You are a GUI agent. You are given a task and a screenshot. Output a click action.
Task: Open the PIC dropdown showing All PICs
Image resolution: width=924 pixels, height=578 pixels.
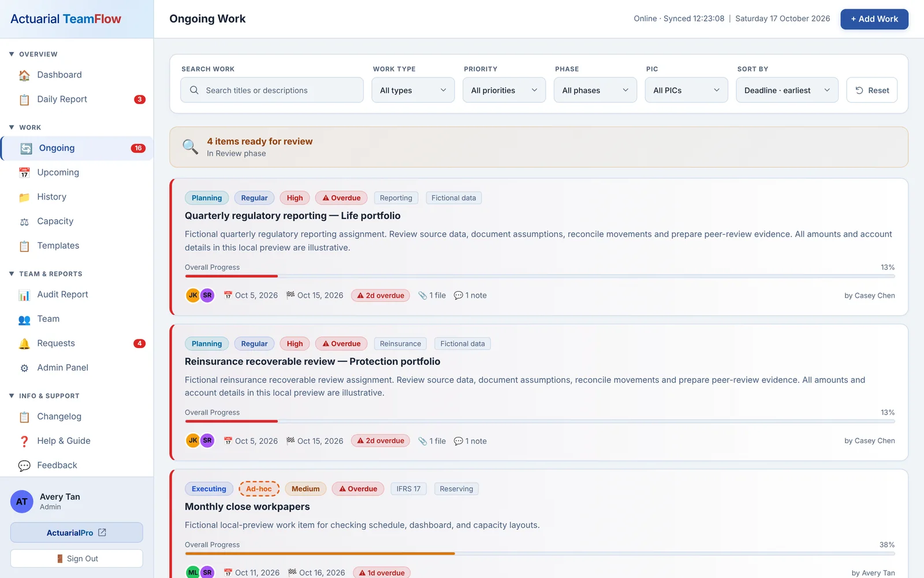[687, 90]
